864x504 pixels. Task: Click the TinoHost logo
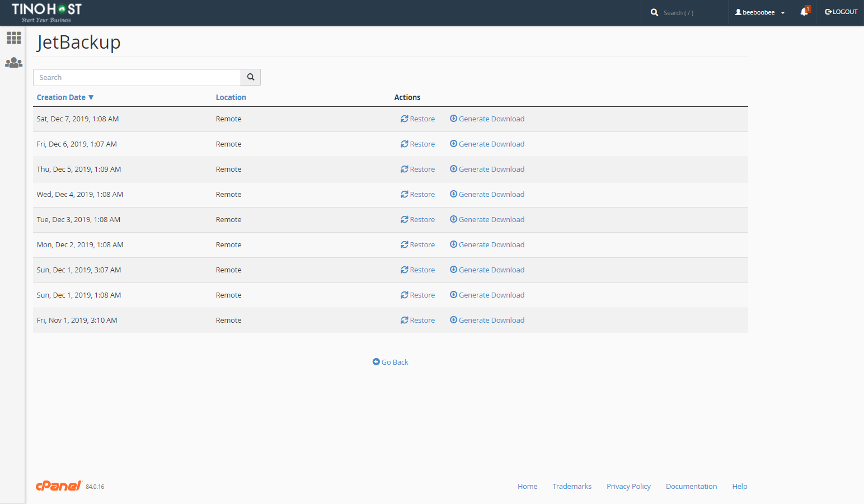point(47,12)
